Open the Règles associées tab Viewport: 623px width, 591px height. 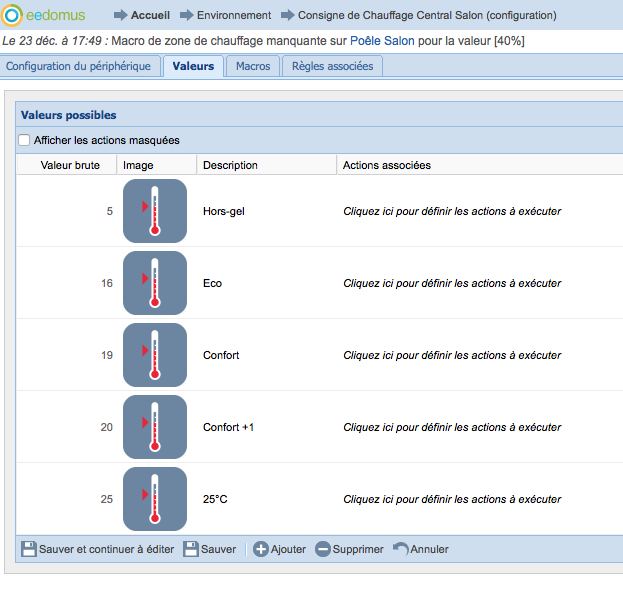(x=332, y=66)
